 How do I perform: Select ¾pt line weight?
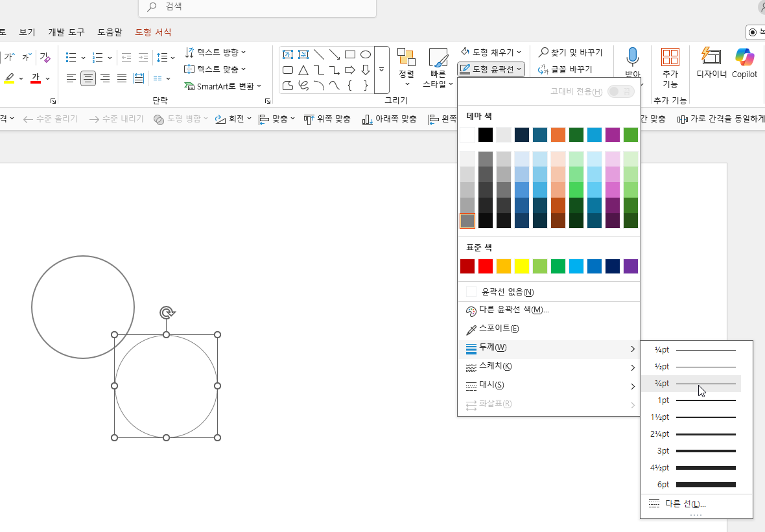[x=691, y=384]
